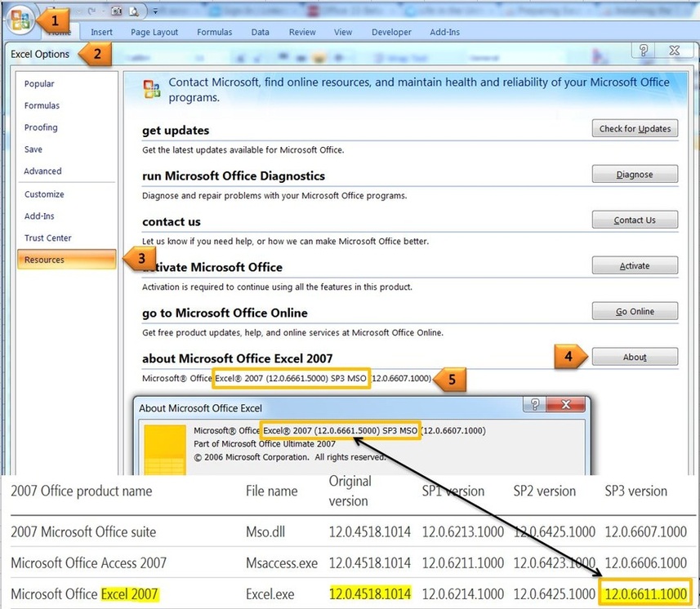Expand the Customize Quick Access Toolbar dropdown
The height and width of the screenshot is (609, 700).
point(155,11)
